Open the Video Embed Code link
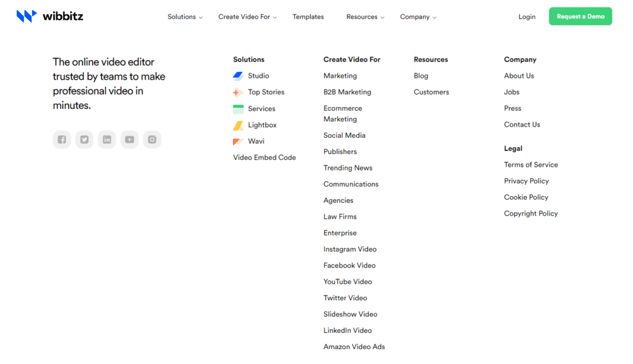633x364 pixels. (264, 158)
